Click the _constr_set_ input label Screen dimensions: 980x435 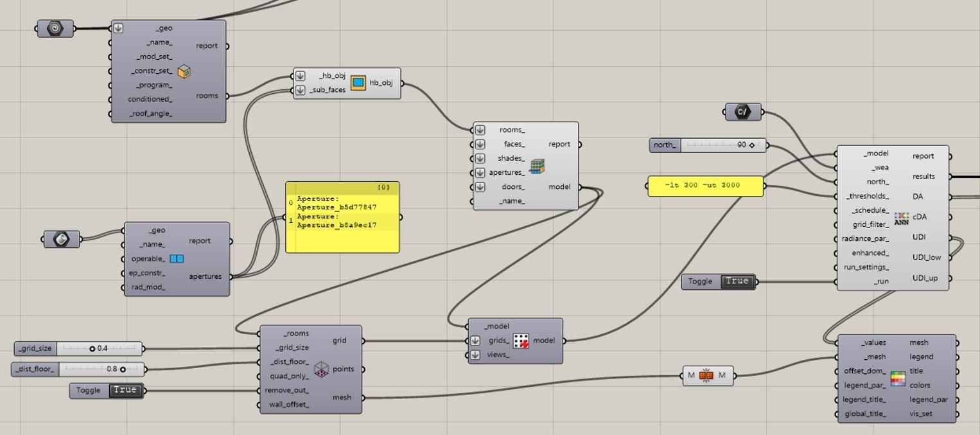(x=152, y=71)
